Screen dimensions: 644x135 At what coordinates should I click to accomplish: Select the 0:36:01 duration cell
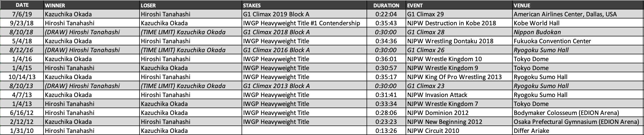[386, 59]
